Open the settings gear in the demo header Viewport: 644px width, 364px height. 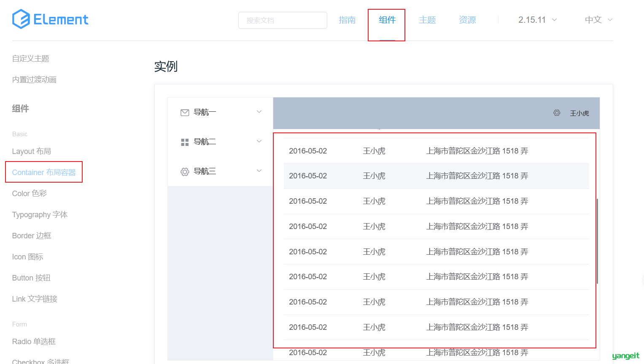557,113
